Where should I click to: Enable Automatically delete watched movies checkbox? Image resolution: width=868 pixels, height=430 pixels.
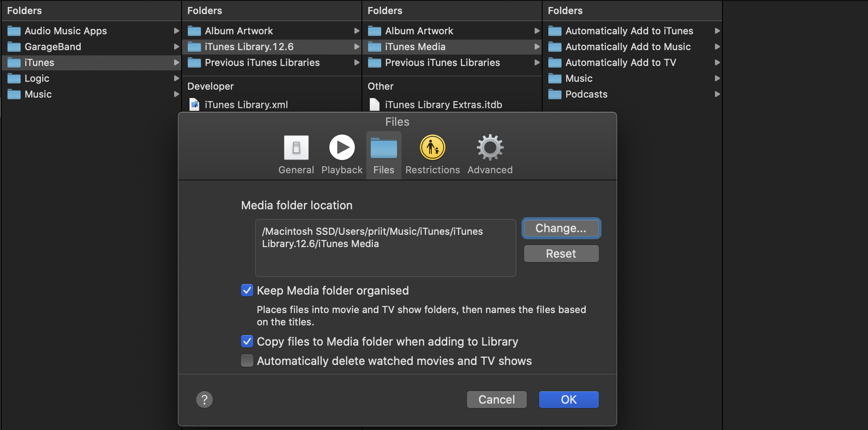point(247,361)
